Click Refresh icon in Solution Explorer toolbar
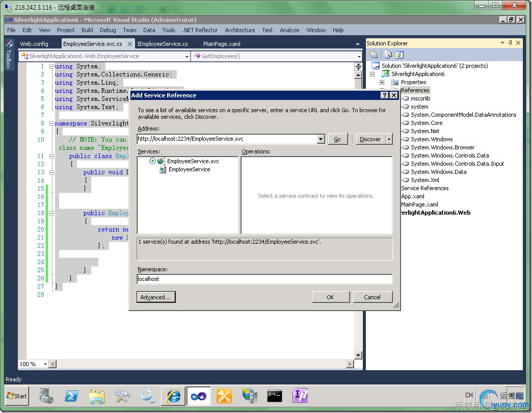 click(x=400, y=55)
